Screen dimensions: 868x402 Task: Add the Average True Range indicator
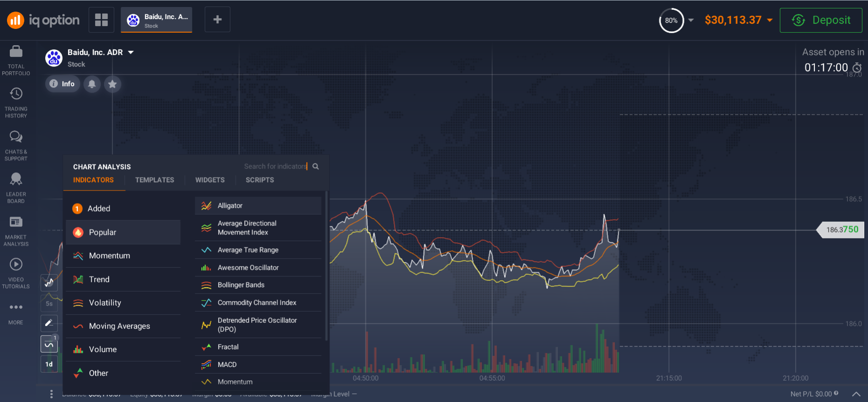coord(258,250)
